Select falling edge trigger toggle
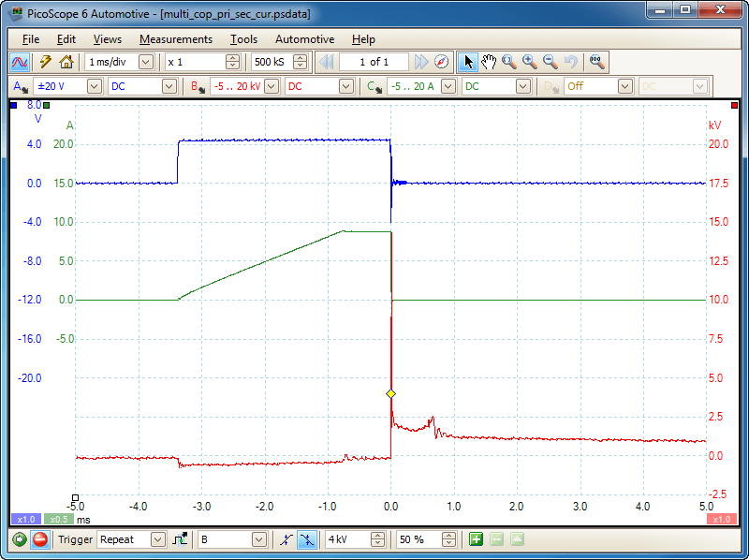 [x=307, y=539]
